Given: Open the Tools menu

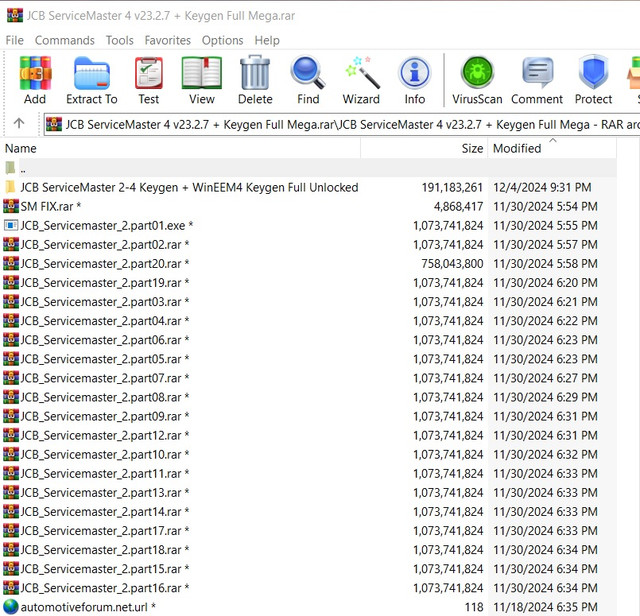Looking at the screenshot, I should pyautogui.click(x=120, y=40).
